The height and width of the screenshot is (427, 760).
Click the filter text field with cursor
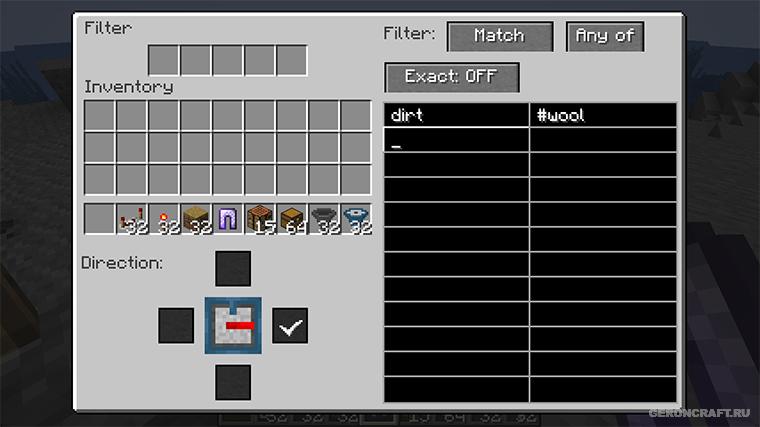(456, 140)
